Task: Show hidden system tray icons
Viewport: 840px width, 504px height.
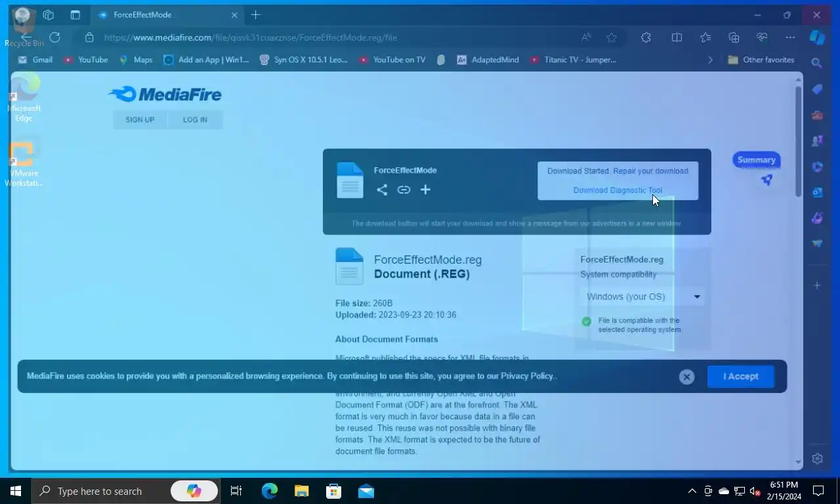Action: (x=692, y=491)
